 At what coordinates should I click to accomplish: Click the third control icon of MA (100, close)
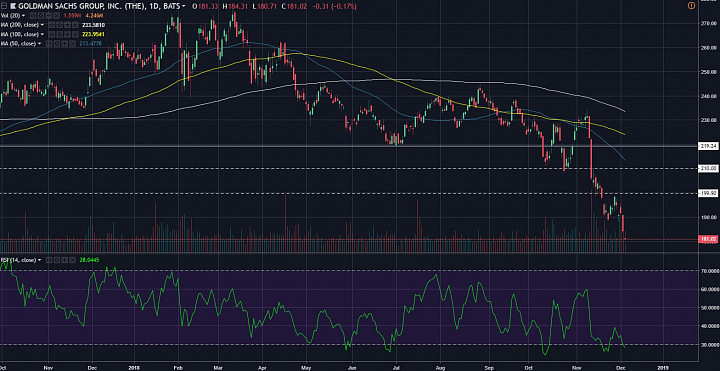point(68,34)
